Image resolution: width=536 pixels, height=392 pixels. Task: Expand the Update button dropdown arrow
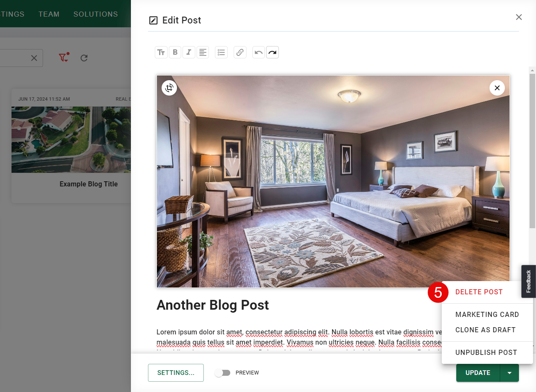(510, 373)
